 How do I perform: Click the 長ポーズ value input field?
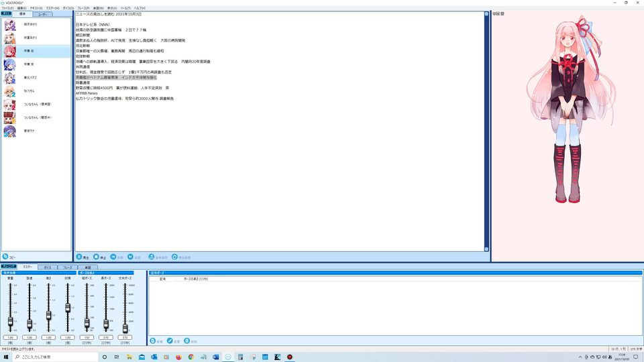(x=106, y=337)
